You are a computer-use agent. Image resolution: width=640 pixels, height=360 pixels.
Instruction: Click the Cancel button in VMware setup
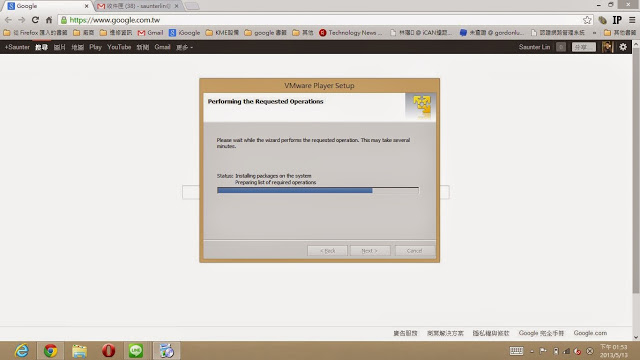pyautogui.click(x=415, y=251)
